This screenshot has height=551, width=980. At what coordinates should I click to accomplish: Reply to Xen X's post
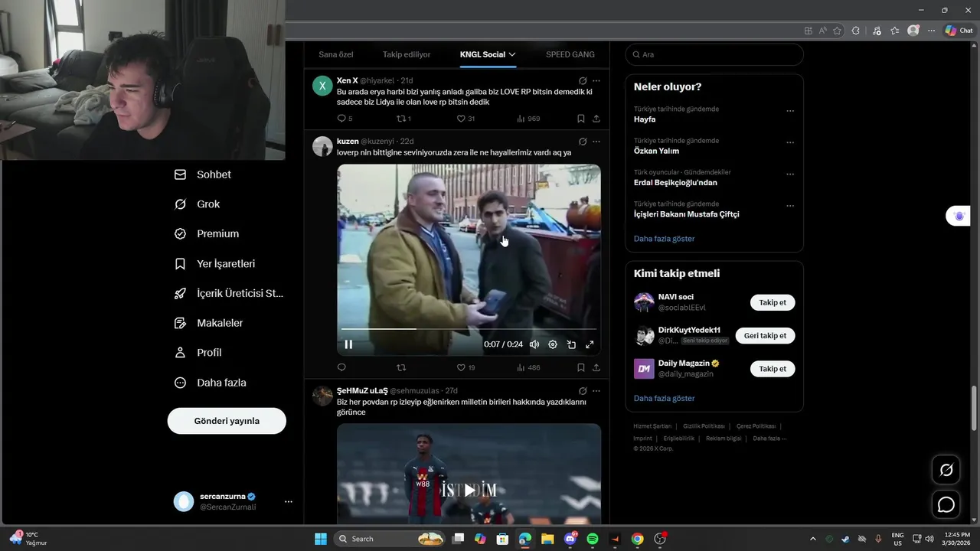[x=341, y=119]
